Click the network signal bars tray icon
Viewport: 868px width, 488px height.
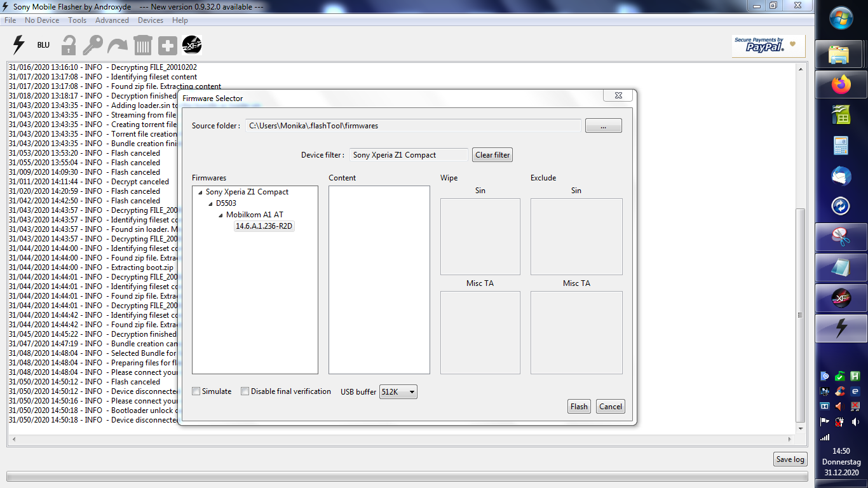click(x=825, y=437)
